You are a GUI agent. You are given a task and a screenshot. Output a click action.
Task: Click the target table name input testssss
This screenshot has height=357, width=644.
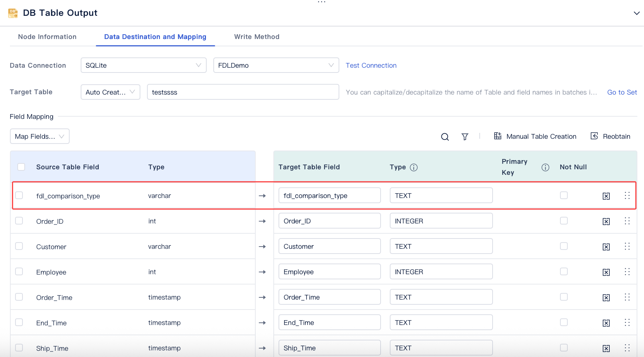243,92
